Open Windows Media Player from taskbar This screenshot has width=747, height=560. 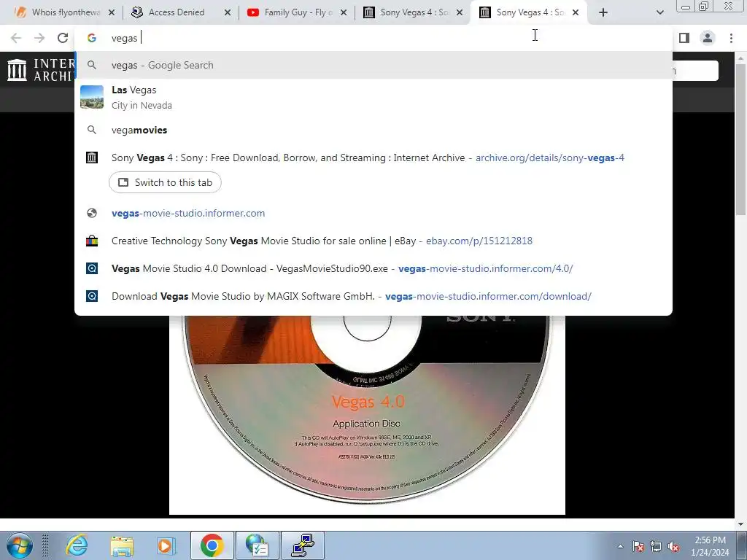click(x=166, y=545)
